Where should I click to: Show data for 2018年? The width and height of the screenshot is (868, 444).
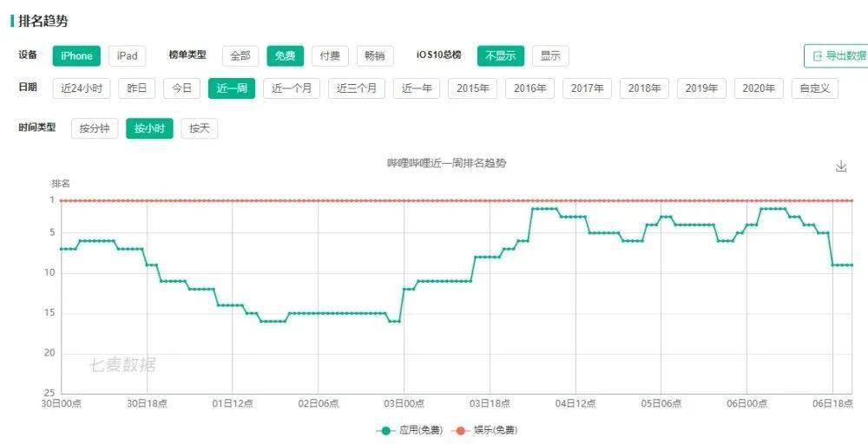(644, 88)
